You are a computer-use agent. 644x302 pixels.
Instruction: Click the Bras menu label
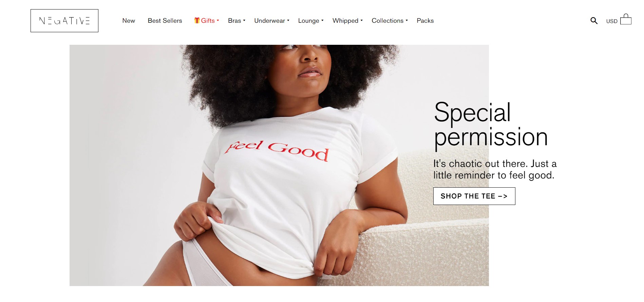click(234, 21)
